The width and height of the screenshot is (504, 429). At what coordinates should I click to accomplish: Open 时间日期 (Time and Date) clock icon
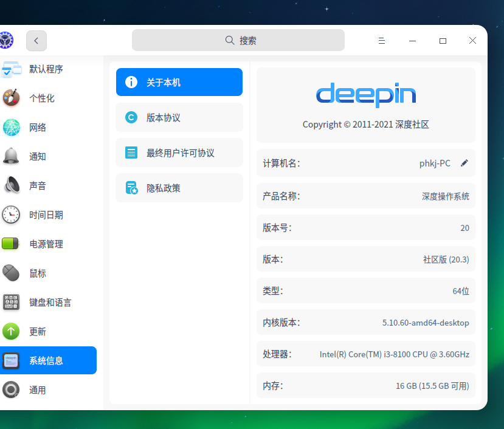point(10,214)
